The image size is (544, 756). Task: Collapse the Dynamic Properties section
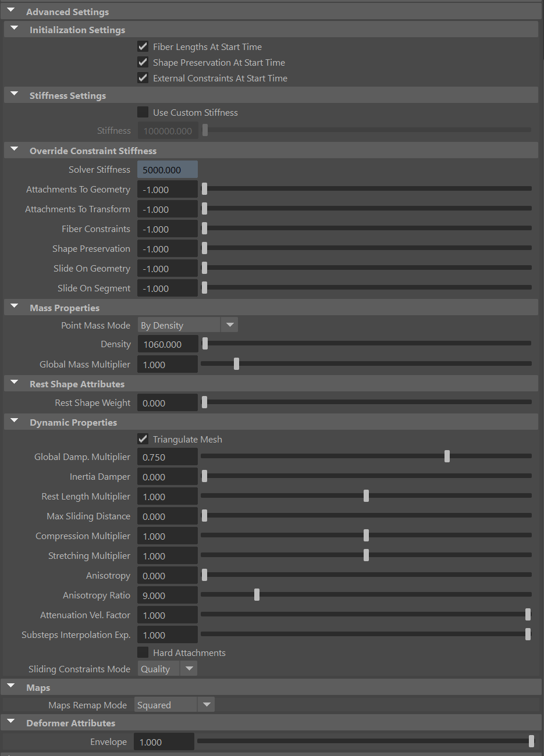pos(14,419)
